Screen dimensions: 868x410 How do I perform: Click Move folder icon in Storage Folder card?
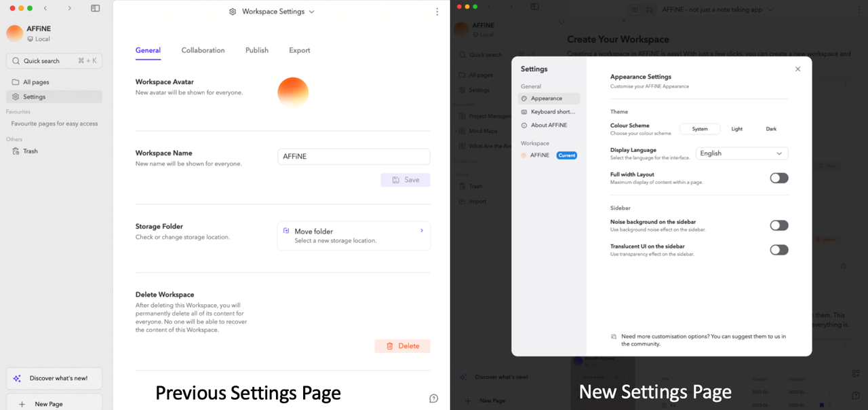pyautogui.click(x=286, y=231)
